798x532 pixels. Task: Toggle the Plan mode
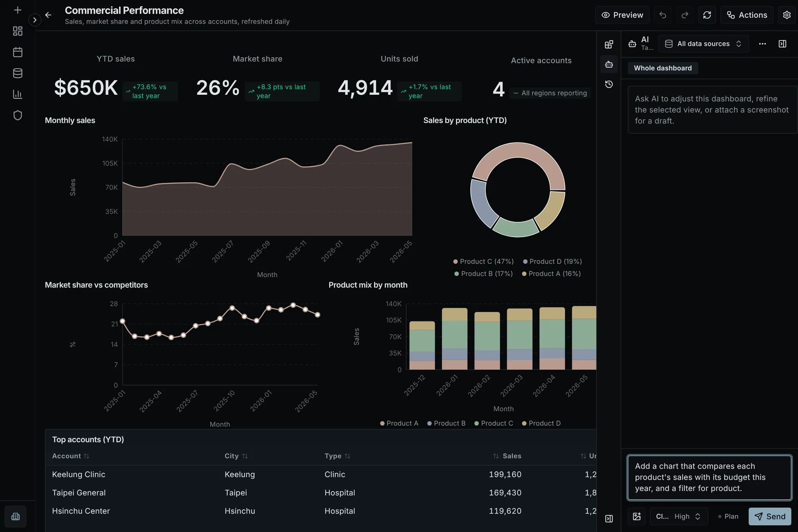(x=728, y=516)
